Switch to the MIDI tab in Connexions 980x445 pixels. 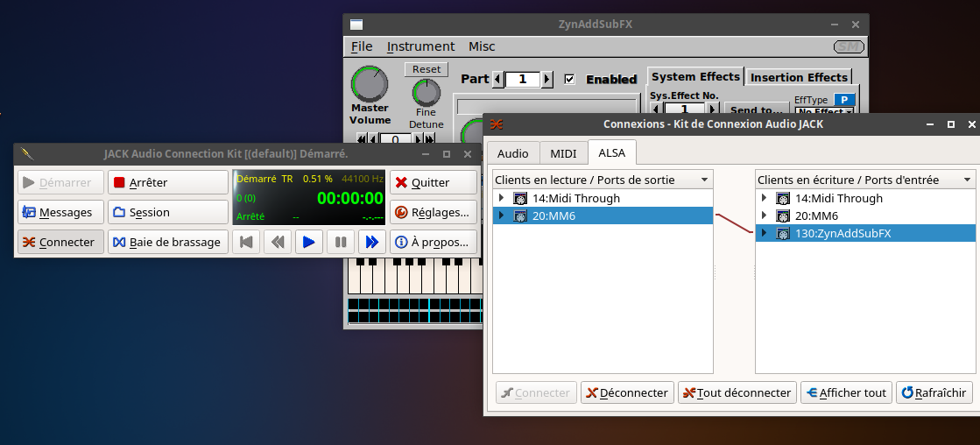[563, 153]
